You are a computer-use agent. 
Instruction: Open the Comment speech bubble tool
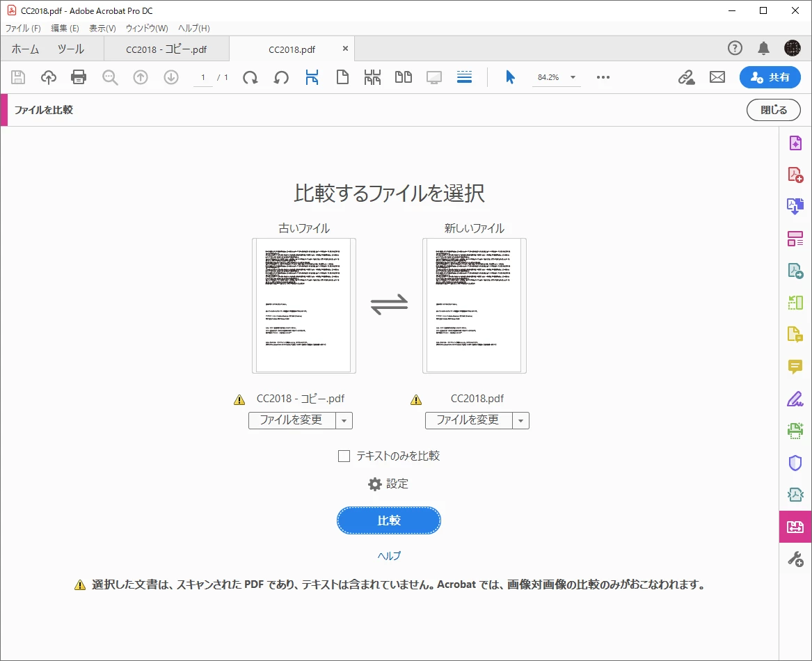(x=795, y=367)
